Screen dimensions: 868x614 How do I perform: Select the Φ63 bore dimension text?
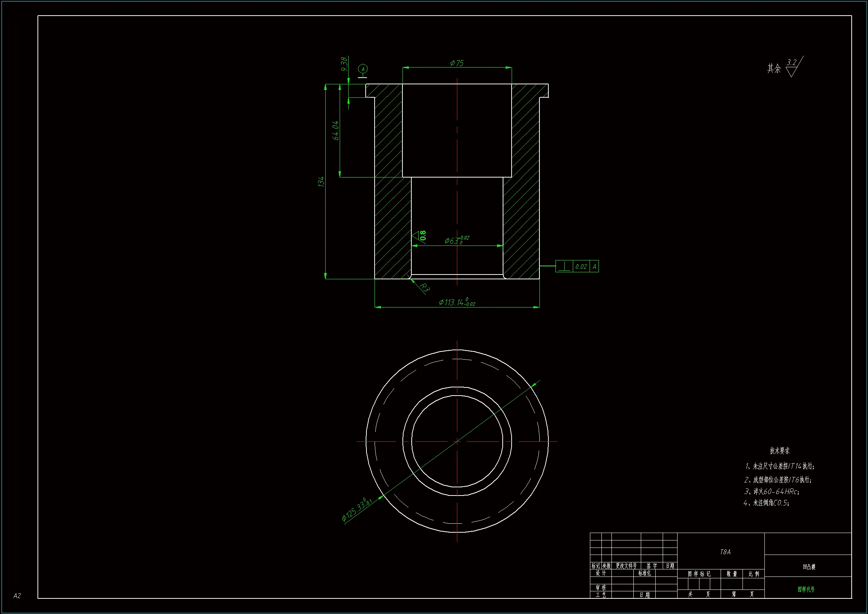click(457, 240)
